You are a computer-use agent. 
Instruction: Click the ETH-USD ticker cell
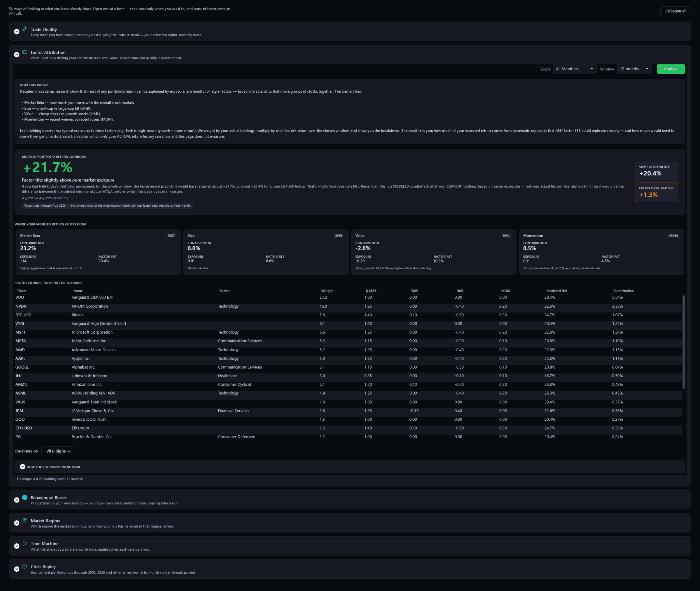pyautogui.click(x=23, y=428)
